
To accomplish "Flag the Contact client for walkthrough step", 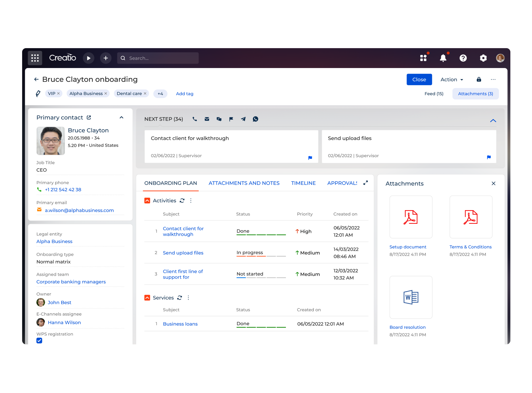I will click(x=310, y=157).
